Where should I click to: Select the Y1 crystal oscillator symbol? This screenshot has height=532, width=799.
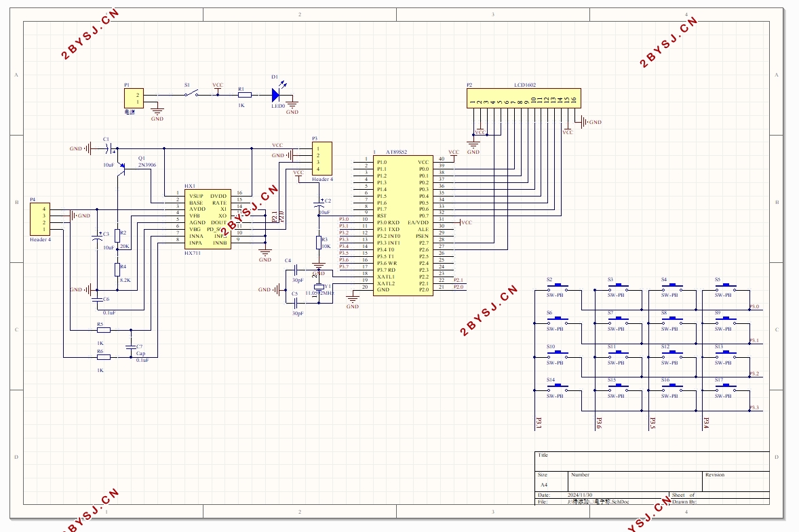tap(319, 287)
